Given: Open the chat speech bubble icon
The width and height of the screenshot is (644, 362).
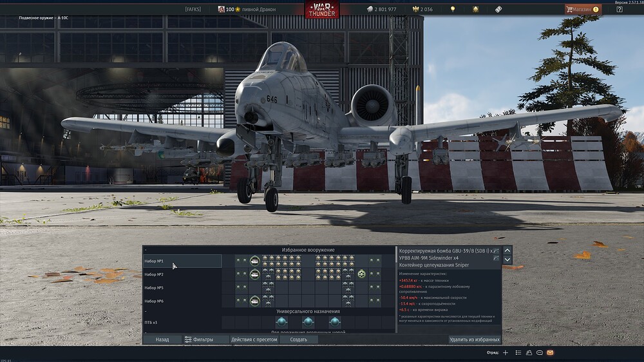Looking at the screenshot, I should pyautogui.click(x=540, y=352).
